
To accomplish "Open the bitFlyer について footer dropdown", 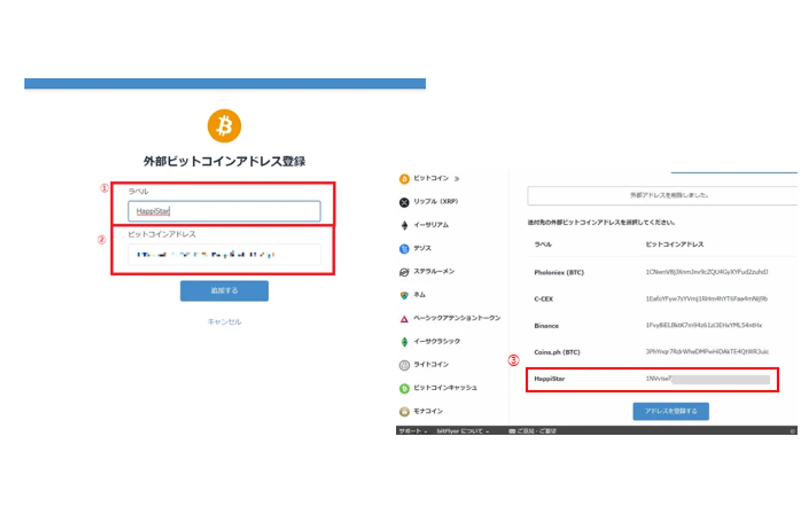I will click(x=463, y=431).
